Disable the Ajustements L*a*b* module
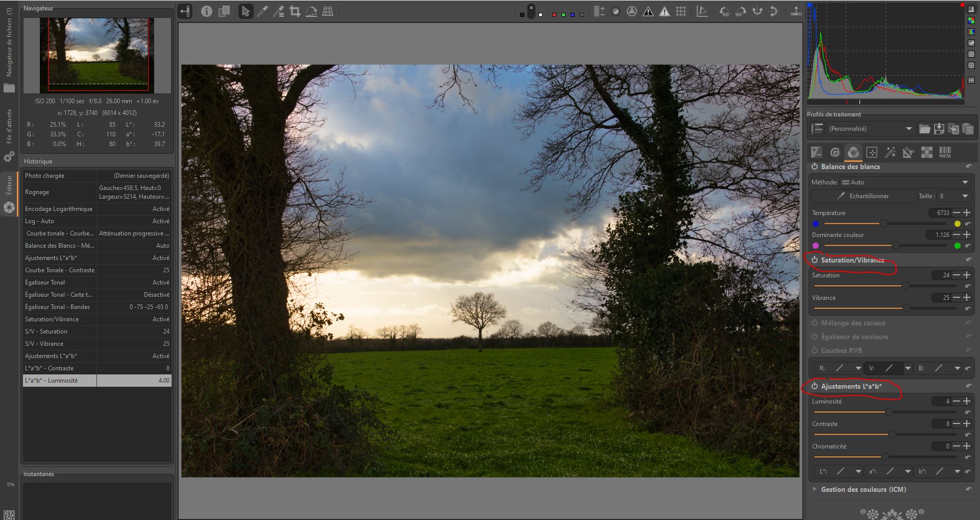The width and height of the screenshot is (980, 520). point(815,386)
